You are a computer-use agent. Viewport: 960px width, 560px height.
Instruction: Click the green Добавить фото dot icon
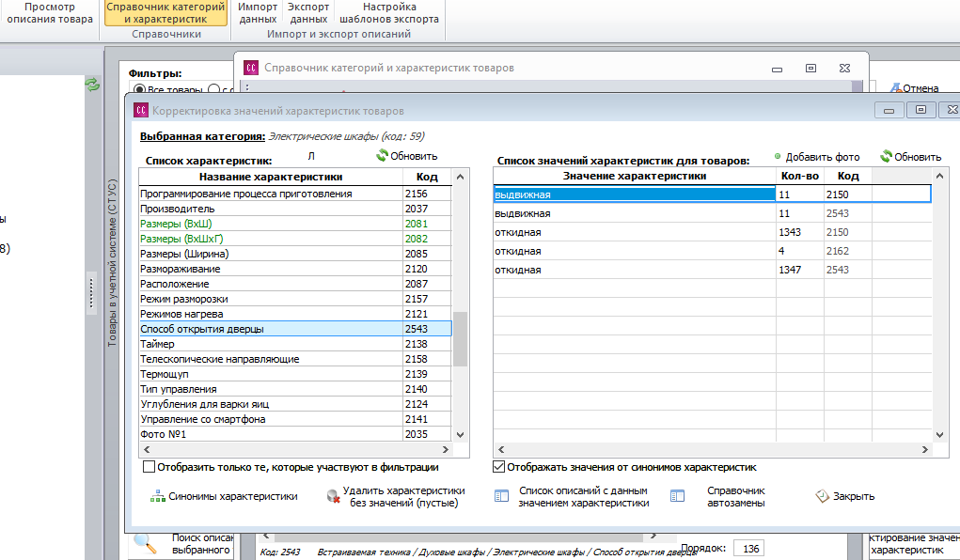click(x=778, y=157)
